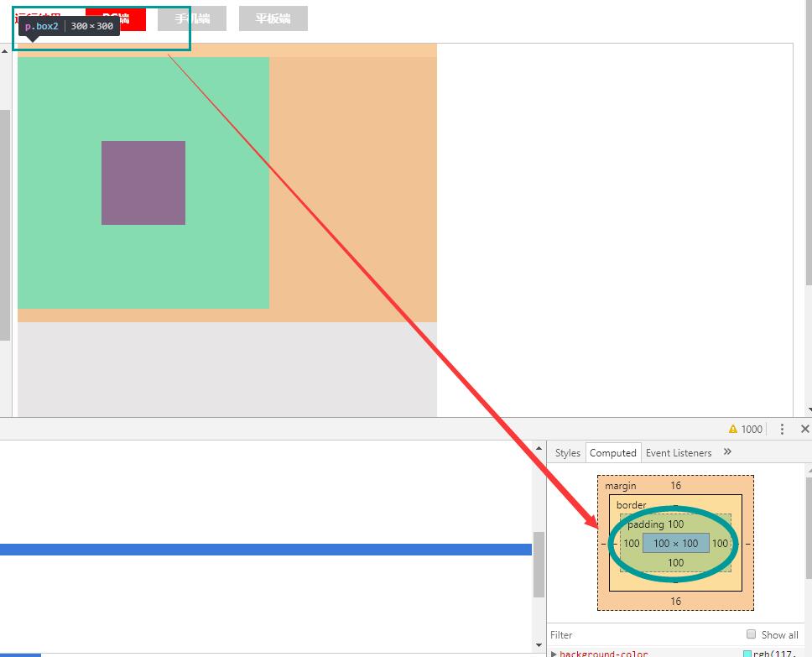Click the close DevTools X icon
This screenshot has width=812, height=657.
tap(803, 429)
